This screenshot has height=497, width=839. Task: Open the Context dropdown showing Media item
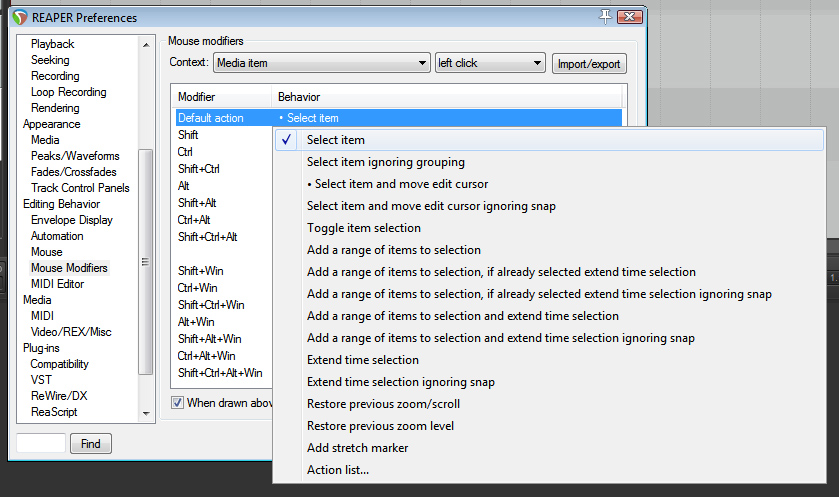322,63
